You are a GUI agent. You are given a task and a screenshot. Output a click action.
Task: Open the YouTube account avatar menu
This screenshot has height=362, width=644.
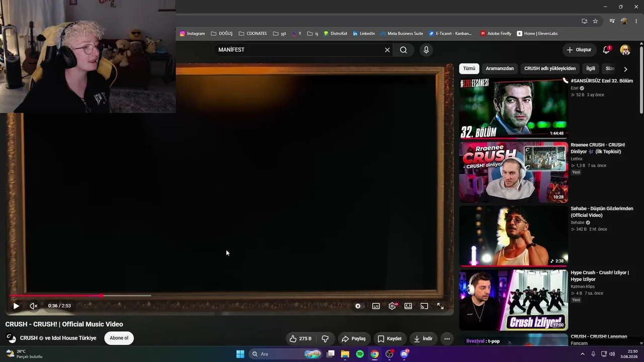pyautogui.click(x=625, y=50)
